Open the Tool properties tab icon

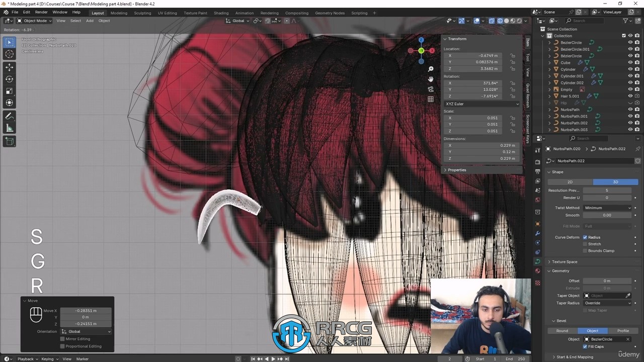537,150
